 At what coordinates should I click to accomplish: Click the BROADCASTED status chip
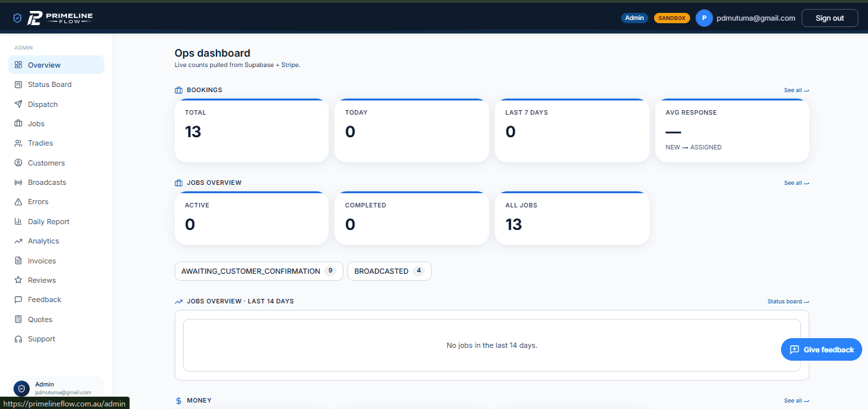389,271
